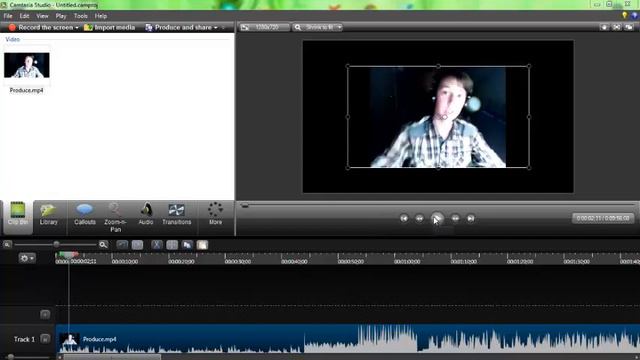The image size is (640, 360).
Task: Click the 00:01:00;00 mark on the timeline ruler
Action: 407,262
